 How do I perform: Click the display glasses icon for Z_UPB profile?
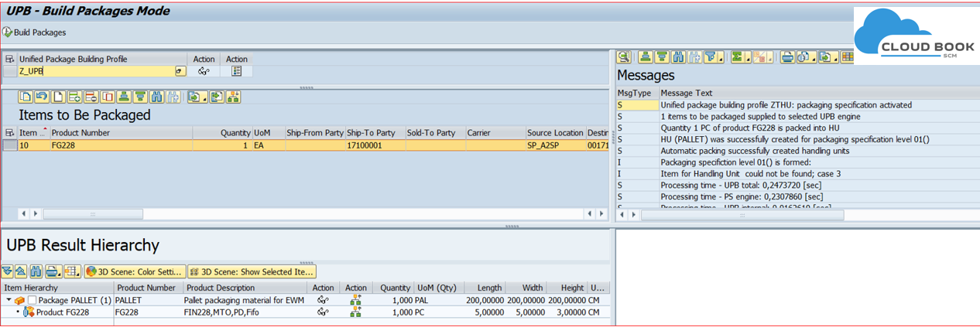pos(204,71)
